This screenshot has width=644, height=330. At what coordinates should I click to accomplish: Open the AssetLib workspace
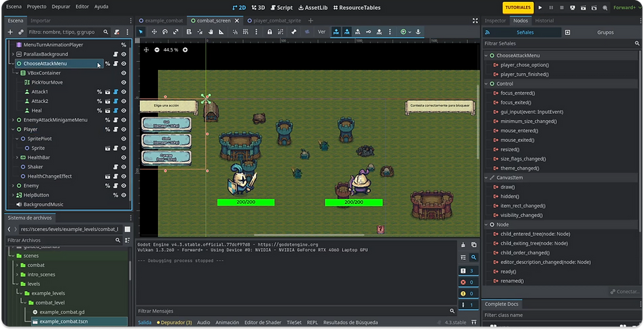coord(313,8)
